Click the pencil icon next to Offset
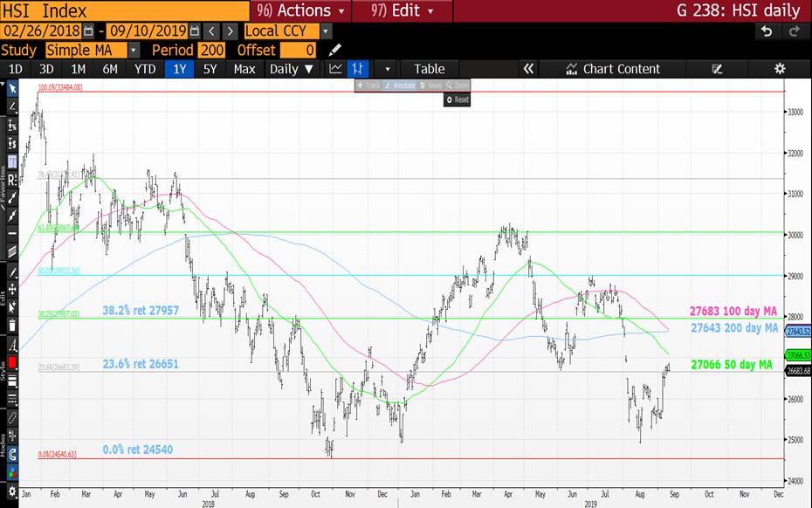 [334, 50]
